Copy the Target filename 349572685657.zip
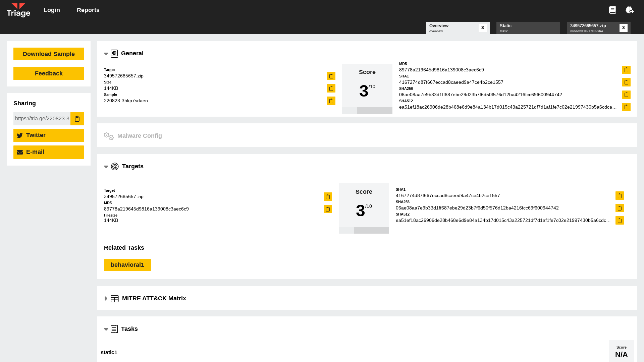Viewport: 644px width, 362px height. tap(331, 76)
